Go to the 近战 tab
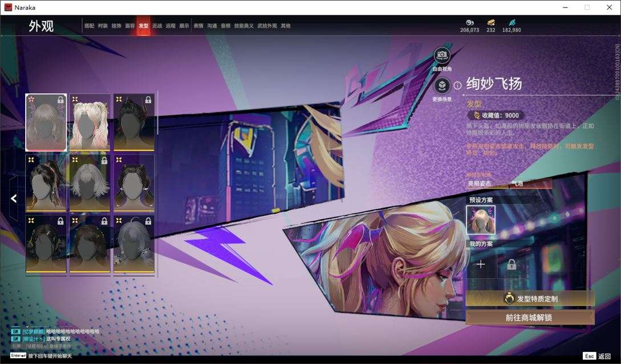The image size is (621, 364). pos(157,26)
